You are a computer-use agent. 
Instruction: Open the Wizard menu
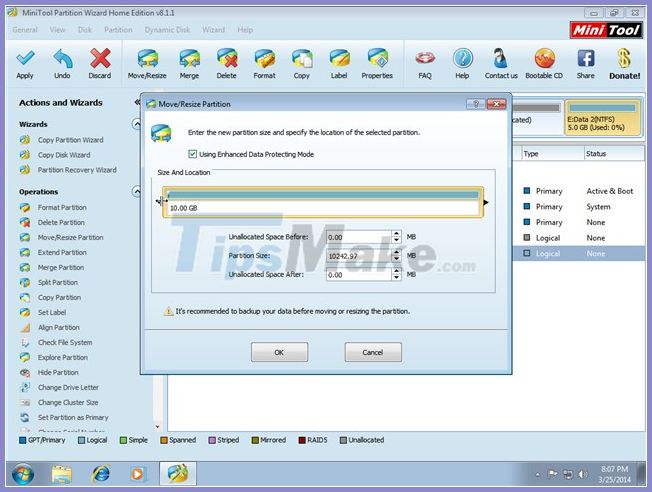(x=213, y=30)
